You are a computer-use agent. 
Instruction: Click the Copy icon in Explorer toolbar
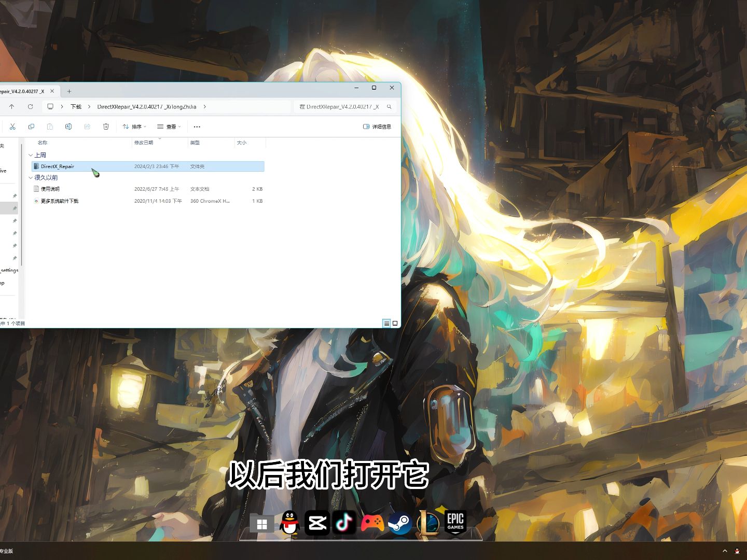tap(31, 127)
